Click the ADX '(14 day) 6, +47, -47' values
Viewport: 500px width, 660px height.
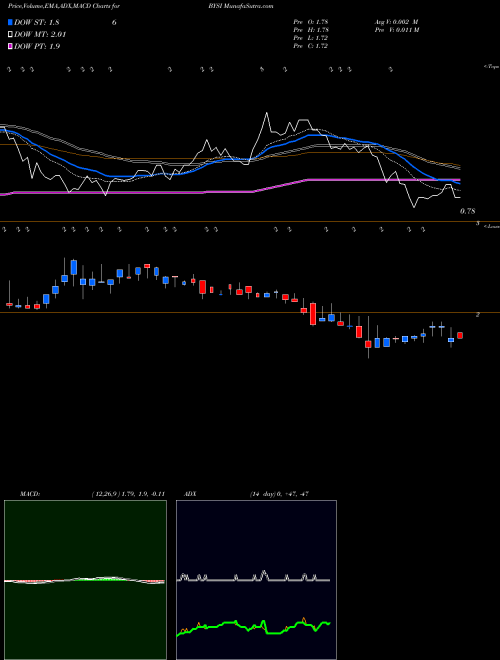pyautogui.click(x=279, y=494)
